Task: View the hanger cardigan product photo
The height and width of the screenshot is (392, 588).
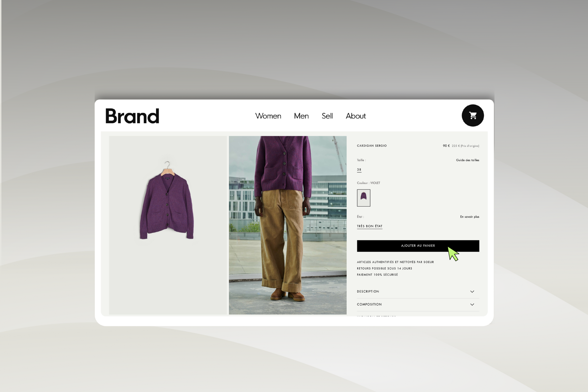Action: pos(168,225)
